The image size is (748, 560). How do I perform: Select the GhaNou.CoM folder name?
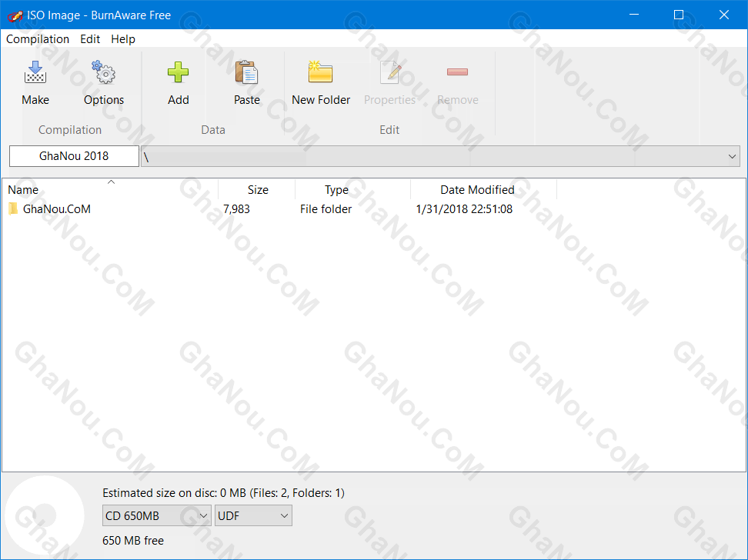(57, 209)
